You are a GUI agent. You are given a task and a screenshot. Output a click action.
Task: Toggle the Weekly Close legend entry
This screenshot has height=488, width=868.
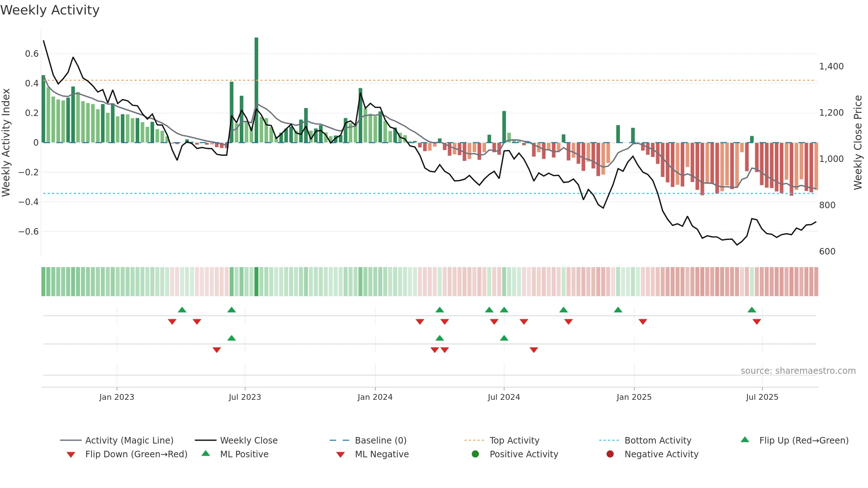[x=236, y=440]
